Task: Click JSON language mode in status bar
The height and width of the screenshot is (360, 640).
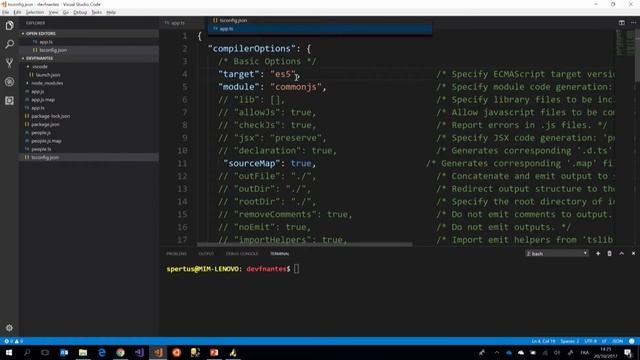Action: tap(618, 341)
